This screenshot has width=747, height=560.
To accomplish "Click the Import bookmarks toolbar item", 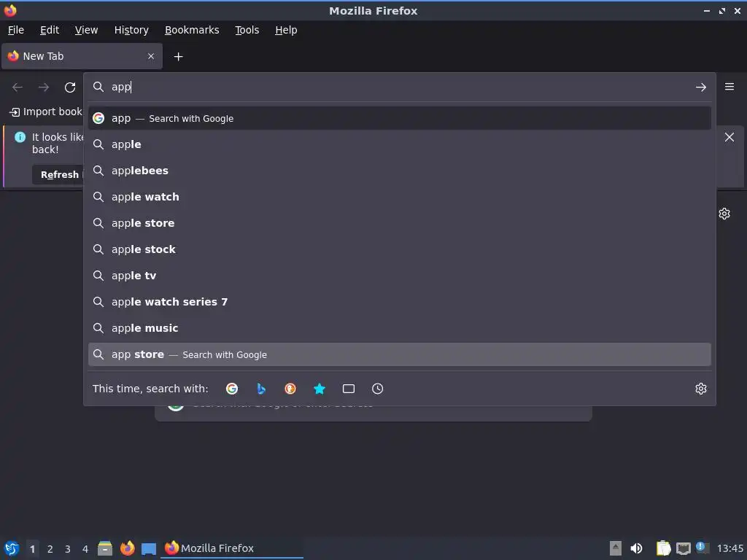I will tap(46, 112).
